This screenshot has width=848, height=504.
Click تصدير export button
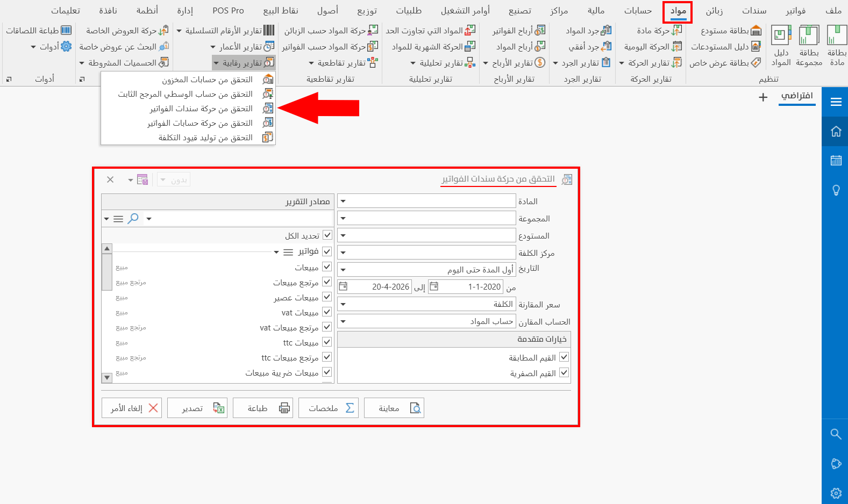pyautogui.click(x=197, y=408)
